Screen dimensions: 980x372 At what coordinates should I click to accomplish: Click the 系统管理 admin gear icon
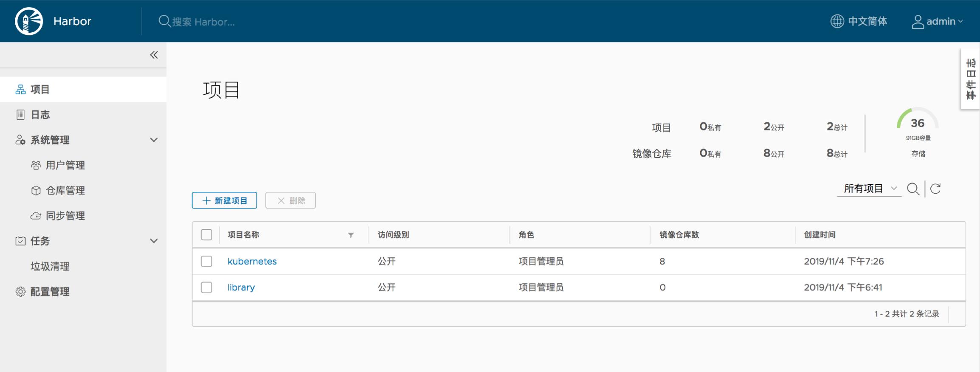click(x=20, y=140)
